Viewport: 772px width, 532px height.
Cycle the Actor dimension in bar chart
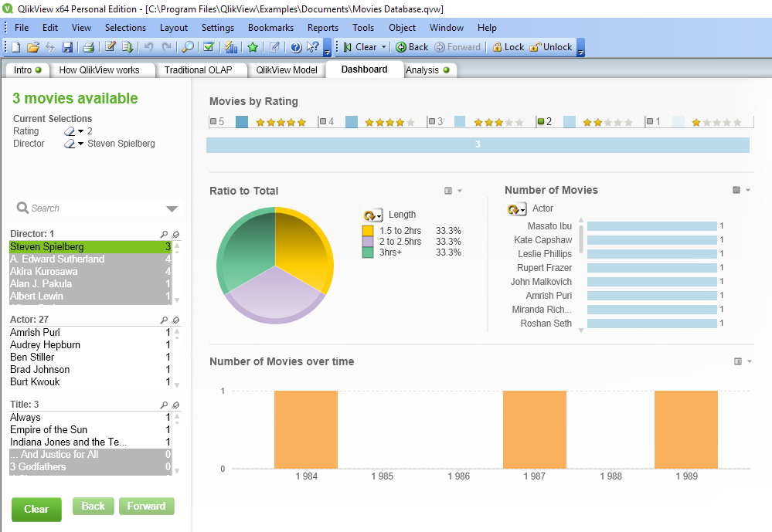(516, 209)
